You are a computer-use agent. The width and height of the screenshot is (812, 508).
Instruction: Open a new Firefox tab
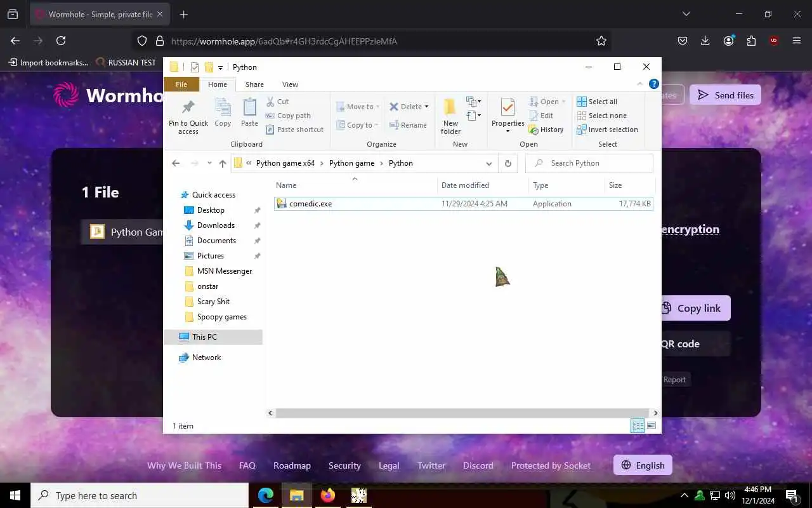pos(184,14)
